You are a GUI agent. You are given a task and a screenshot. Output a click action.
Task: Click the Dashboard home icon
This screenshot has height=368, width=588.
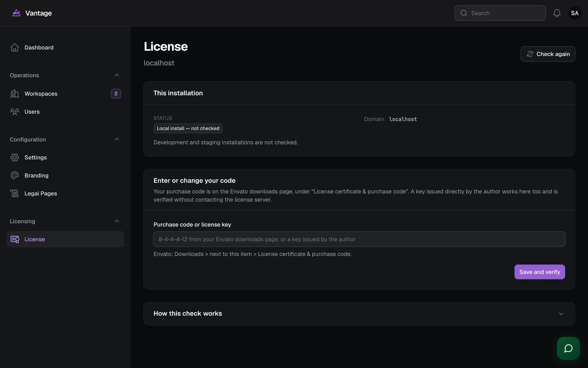pos(14,47)
